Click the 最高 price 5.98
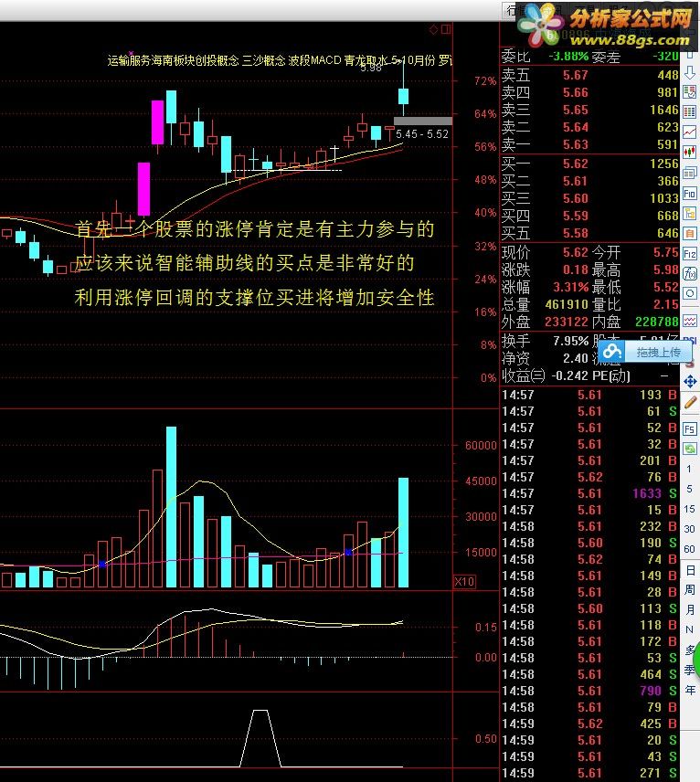700x782 pixels. (666, 269)
